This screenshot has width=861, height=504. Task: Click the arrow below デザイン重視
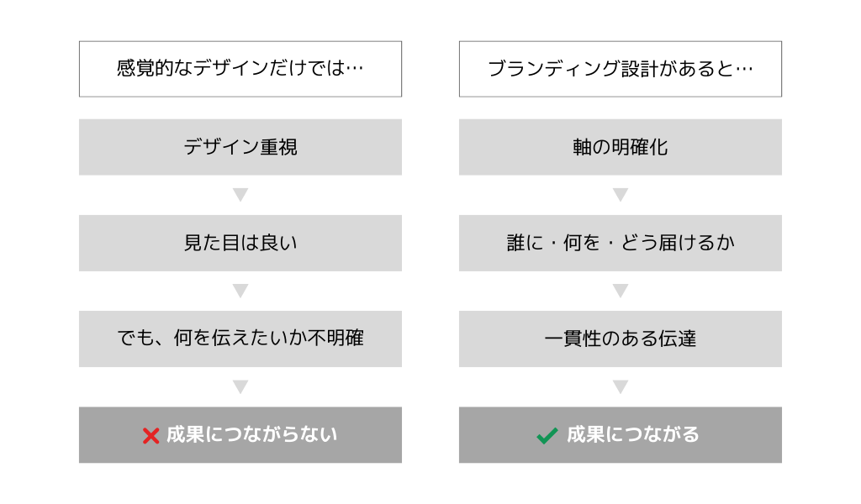[x=240, y=195]
